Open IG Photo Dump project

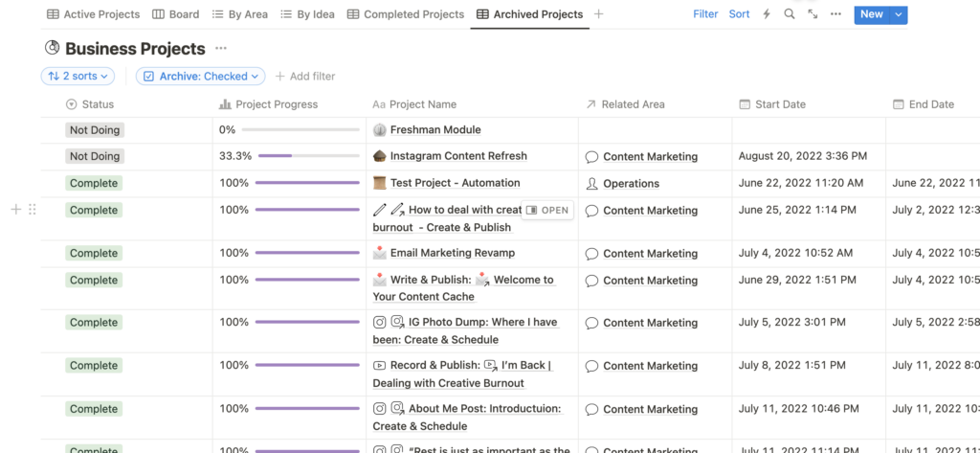coord(465,331)
